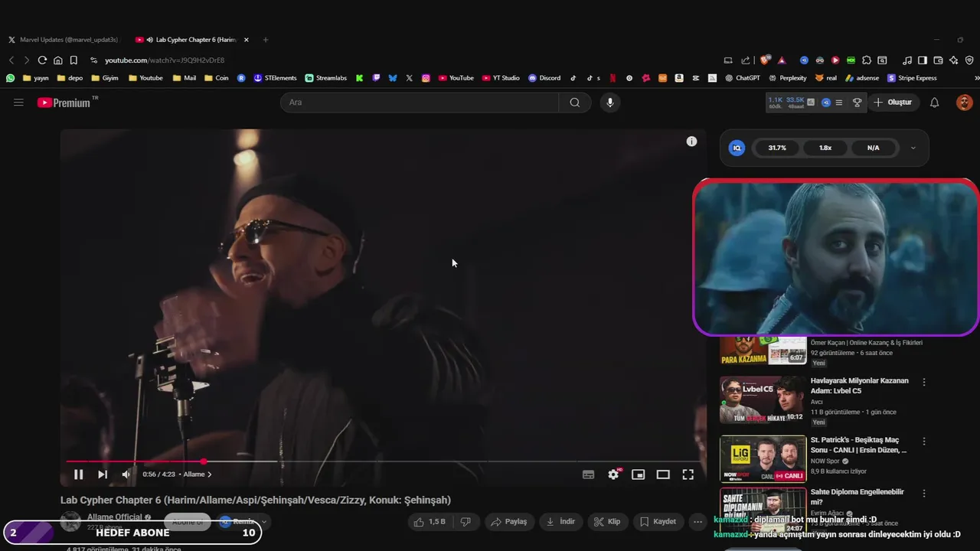
Task: Click the search magnifier button
Action: [x=575, y=103]
